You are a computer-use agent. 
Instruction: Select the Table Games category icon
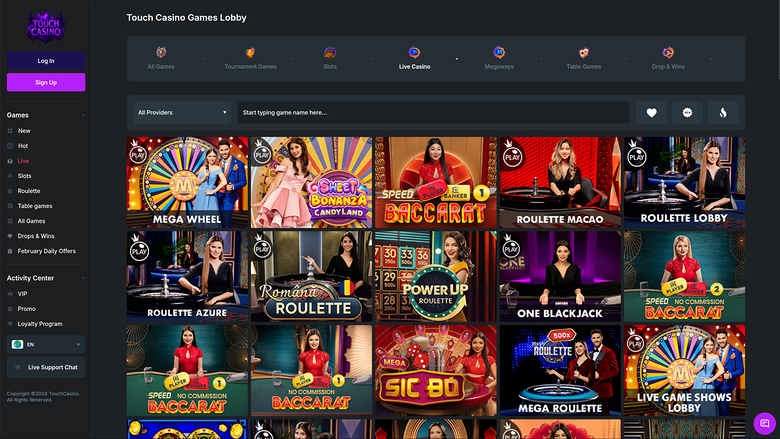[x=584, y=52]
